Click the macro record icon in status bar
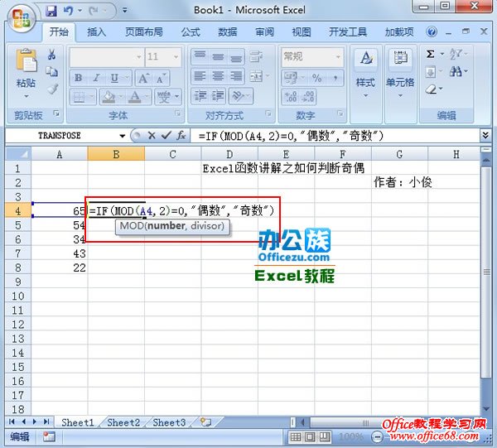The width and height of the screenshot is (497, 448). [x=49, y=437]
